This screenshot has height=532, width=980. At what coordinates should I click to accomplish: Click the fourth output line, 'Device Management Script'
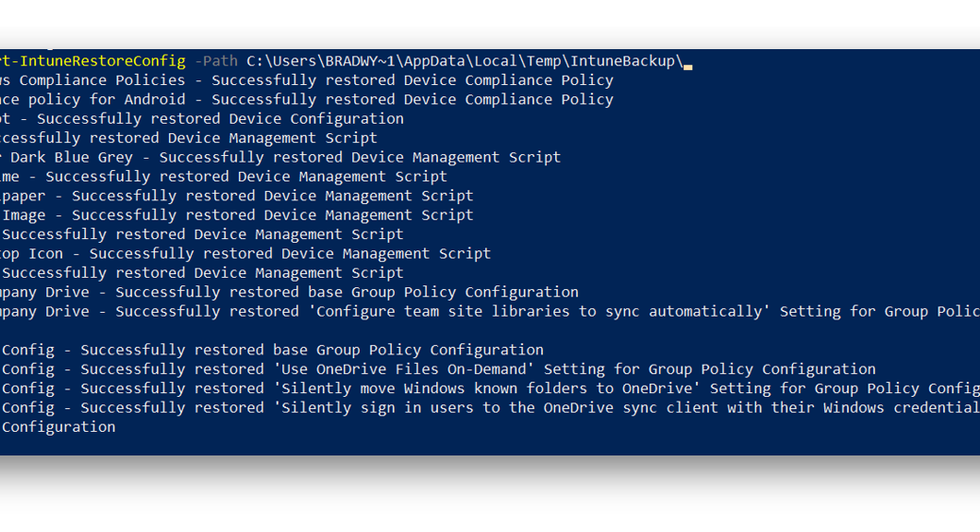point(189,138)
